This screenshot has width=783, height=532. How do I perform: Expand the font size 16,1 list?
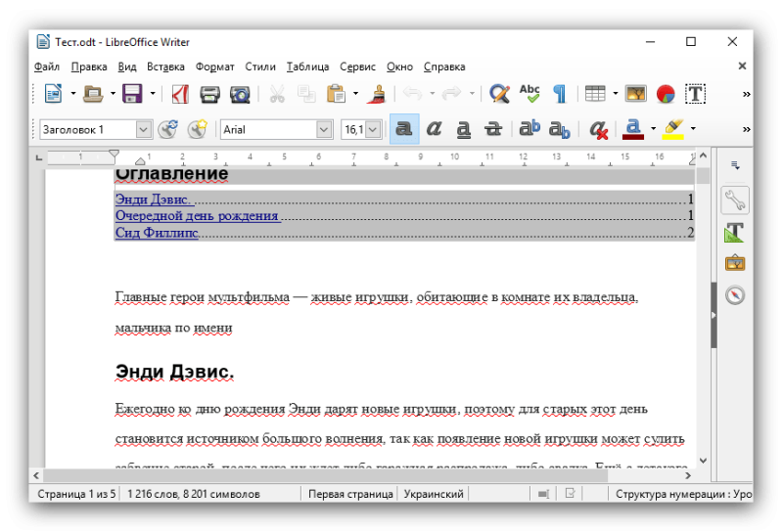(373, 130)
